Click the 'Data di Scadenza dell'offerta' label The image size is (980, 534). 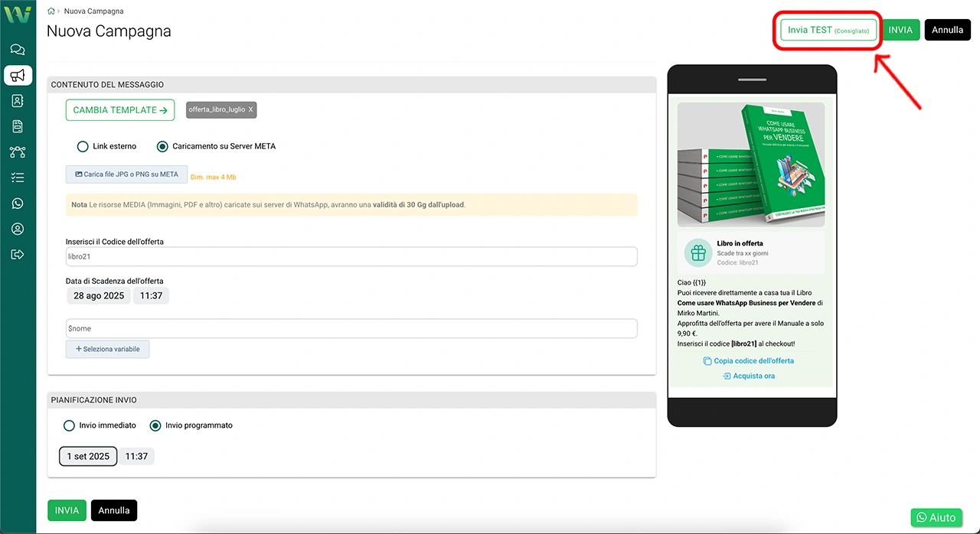point(114,281)
